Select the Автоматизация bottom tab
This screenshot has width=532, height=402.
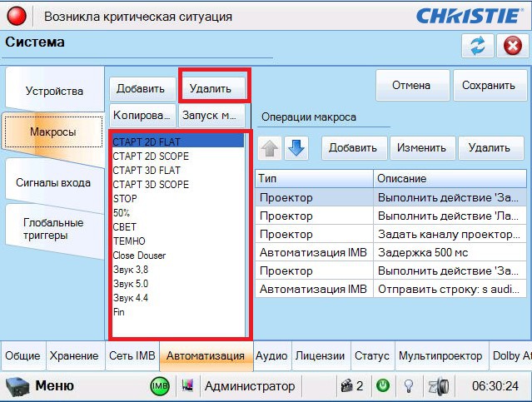[x=206, y=355]
